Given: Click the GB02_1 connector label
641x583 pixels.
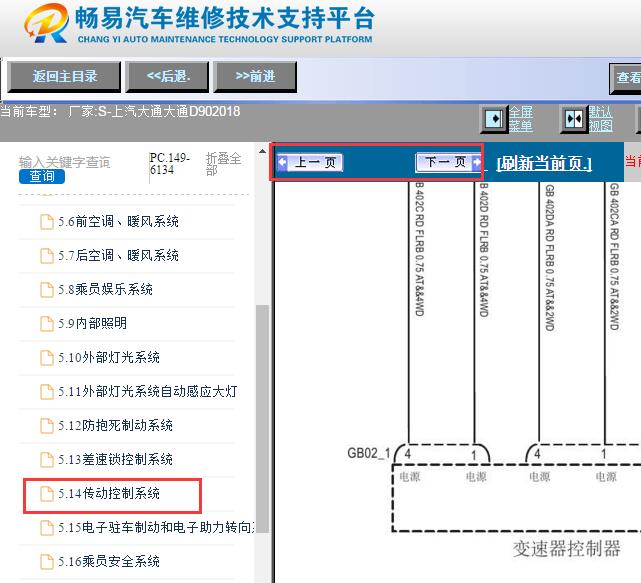Looking at the screenshot, I should (369, 453).
